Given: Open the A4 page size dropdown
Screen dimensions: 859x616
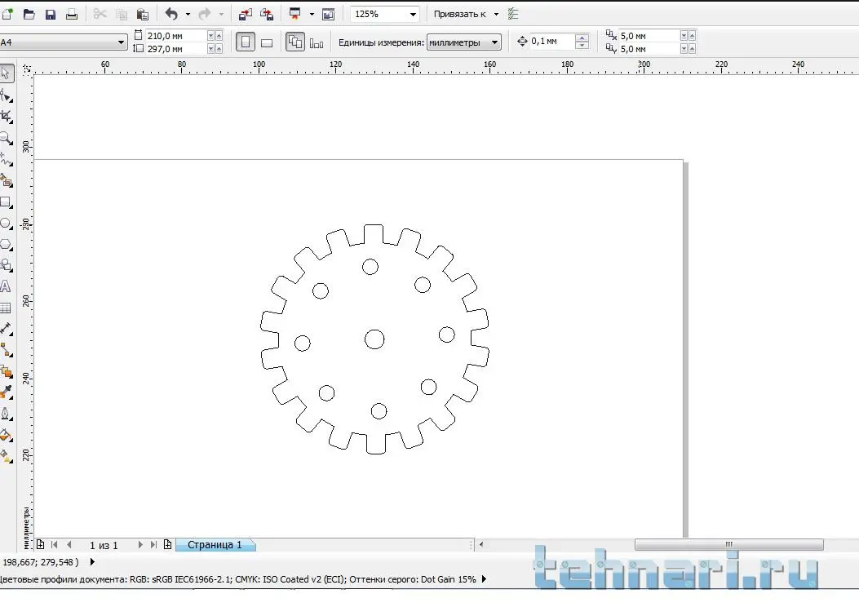Looking at the screenshot, I should click(121, 42).
